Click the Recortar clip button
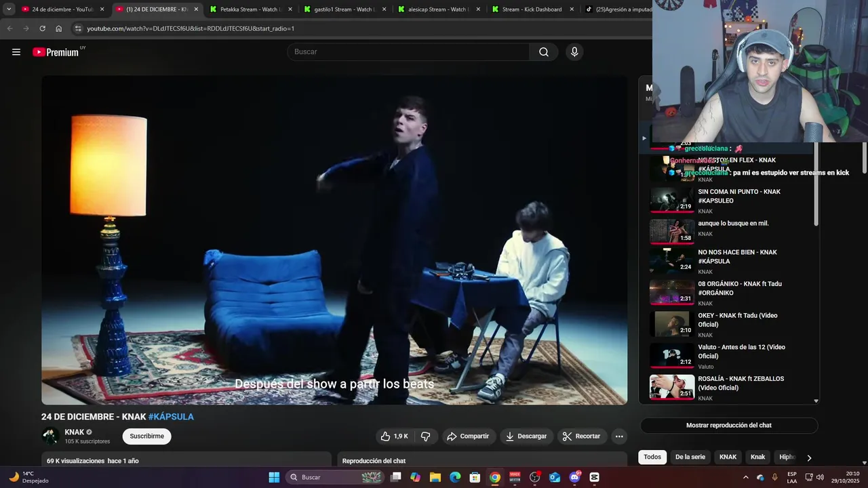 pos(583,436)
